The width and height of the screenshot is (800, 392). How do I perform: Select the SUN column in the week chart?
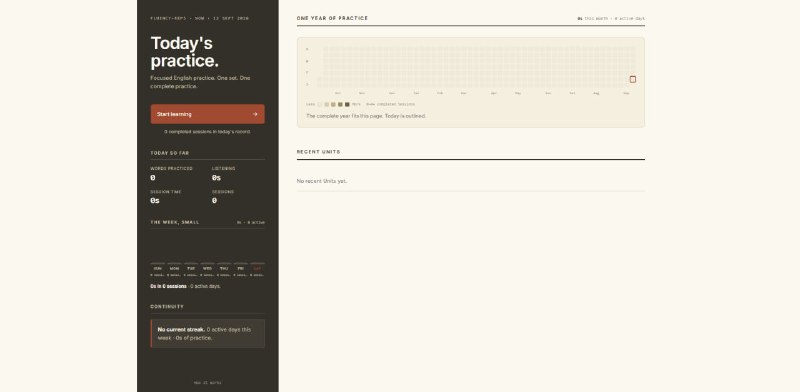click(158, 269)
